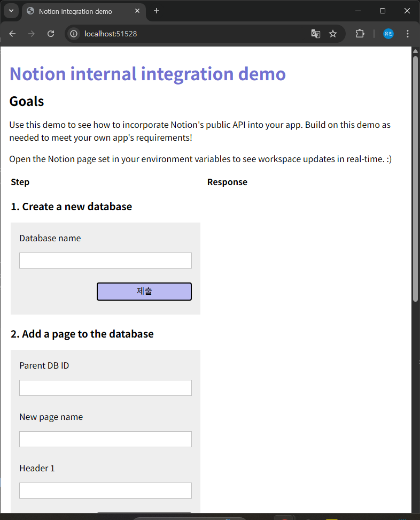Click the page vertical scrollbar thumb
Image resolution: width=420 pixels, height=520 pixels.
(415, 179)
